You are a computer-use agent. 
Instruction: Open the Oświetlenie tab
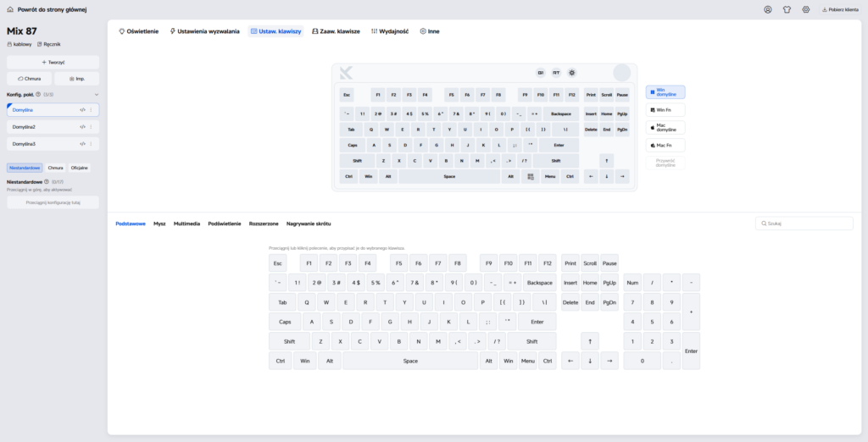point(139,31)
